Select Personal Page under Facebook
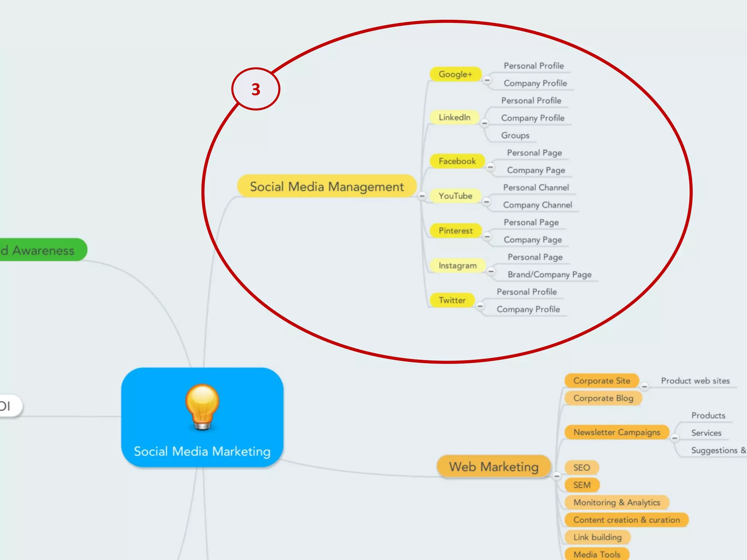747x560 pixels. pos(534,153)
